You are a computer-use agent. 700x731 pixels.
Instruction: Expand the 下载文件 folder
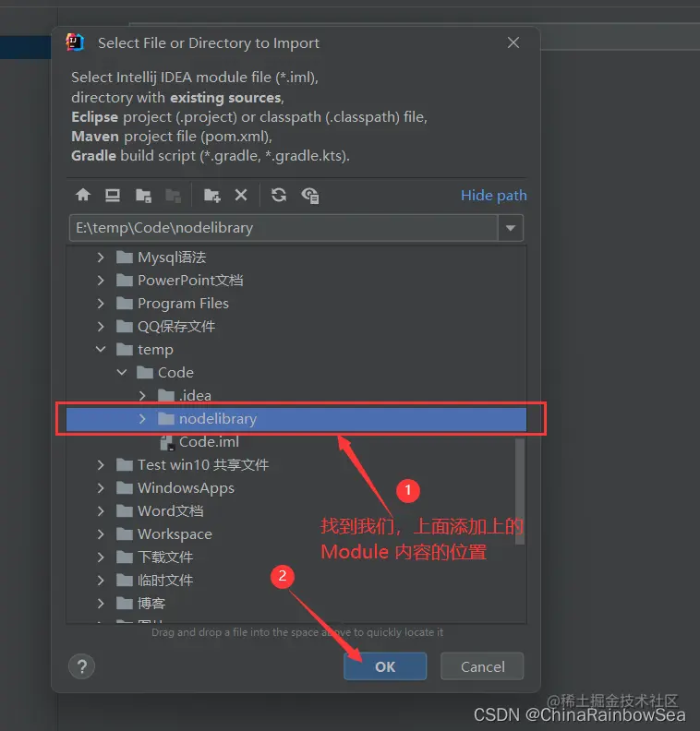tap(101, 557)
